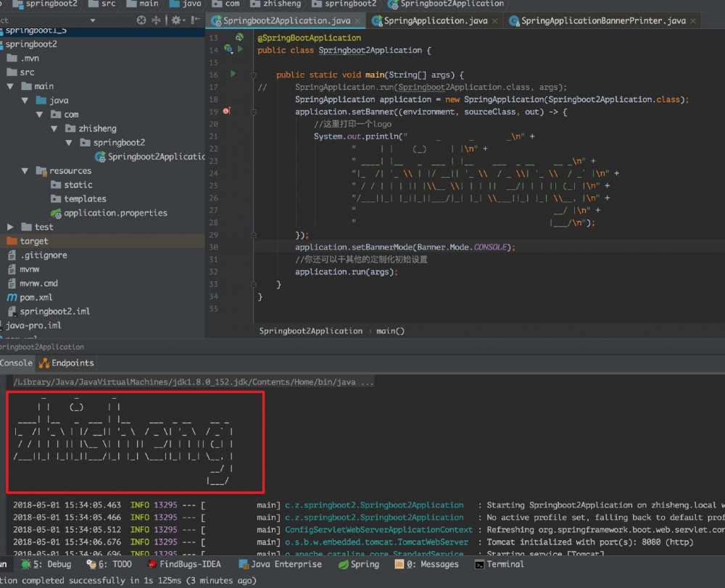The image size is (725, 588).
Task: Toggle code fold marker at main method
Action: [254, 75]
